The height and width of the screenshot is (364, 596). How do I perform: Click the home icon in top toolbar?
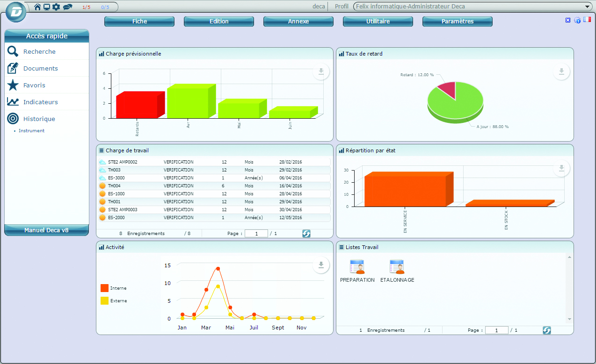point(37,7)
